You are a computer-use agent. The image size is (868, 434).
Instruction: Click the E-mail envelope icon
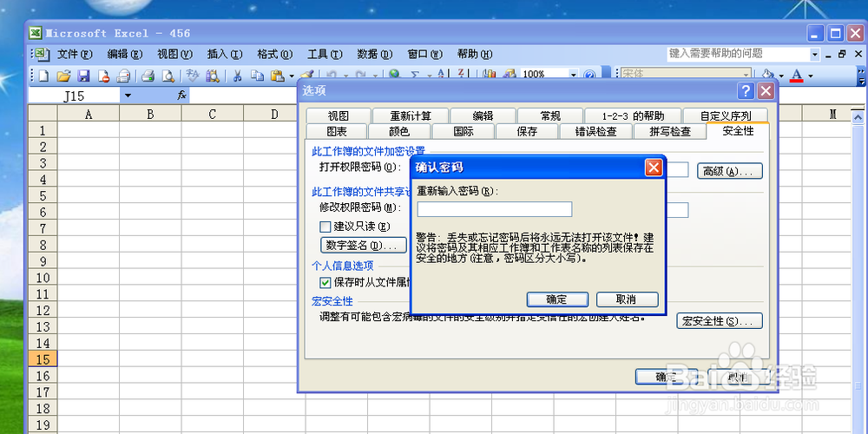click(x=123, y=76)
